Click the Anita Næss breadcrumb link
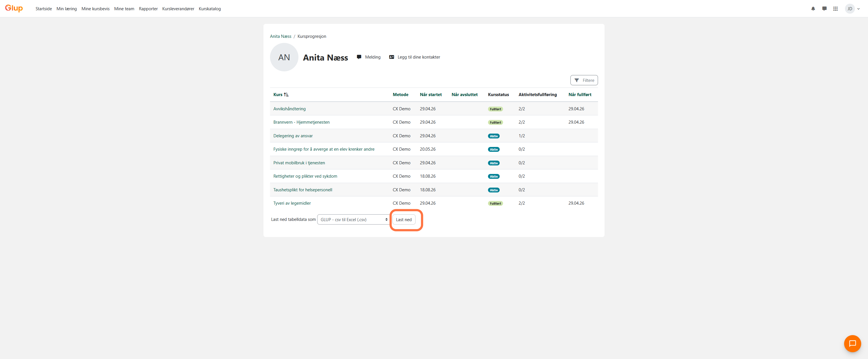Screen dimensions: 868x359 (280, 36)
